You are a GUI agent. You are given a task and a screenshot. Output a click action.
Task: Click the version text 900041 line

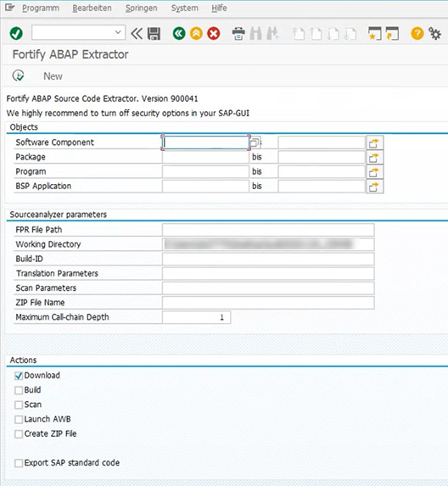pyautogui.click(x=103, y=99)
